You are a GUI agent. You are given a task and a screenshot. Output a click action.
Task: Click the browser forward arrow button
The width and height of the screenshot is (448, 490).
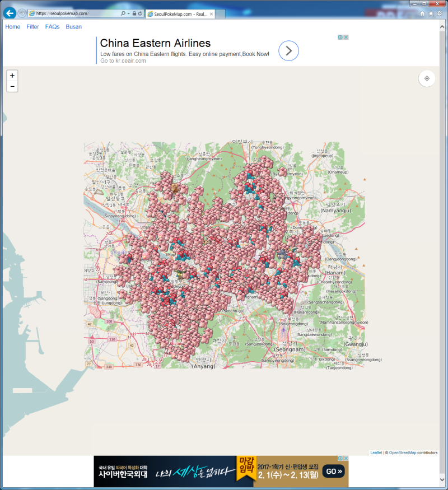pos(22,13)
